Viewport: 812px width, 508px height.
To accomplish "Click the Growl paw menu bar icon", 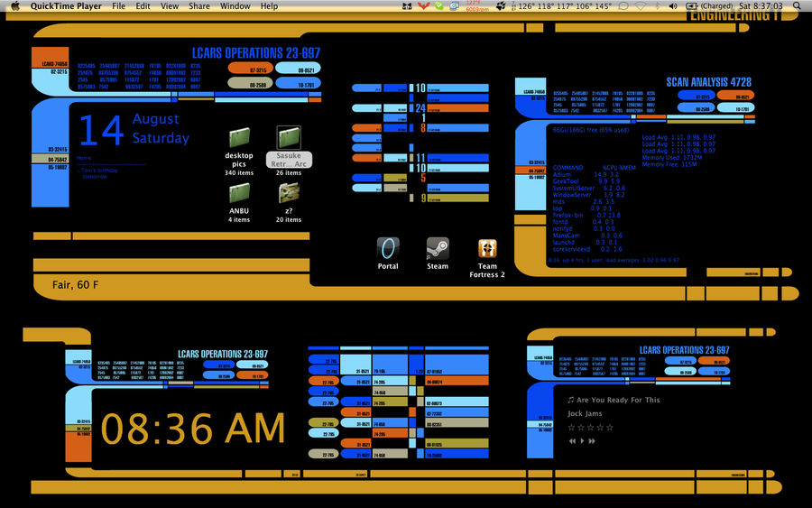I will pyautogui.click(x=501, y=6).
